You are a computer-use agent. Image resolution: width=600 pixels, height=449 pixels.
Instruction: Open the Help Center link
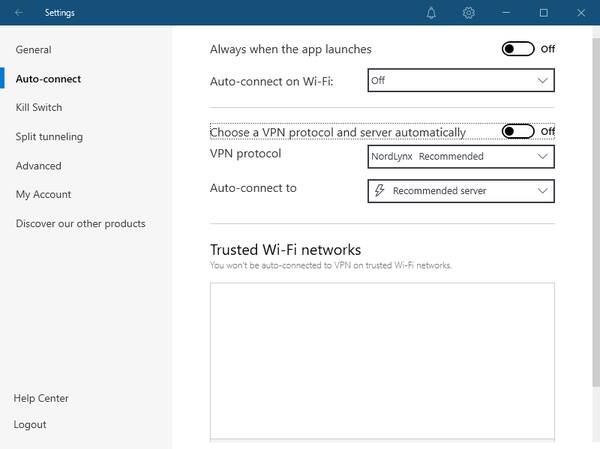pyautogui.click(x=41, y=398)
